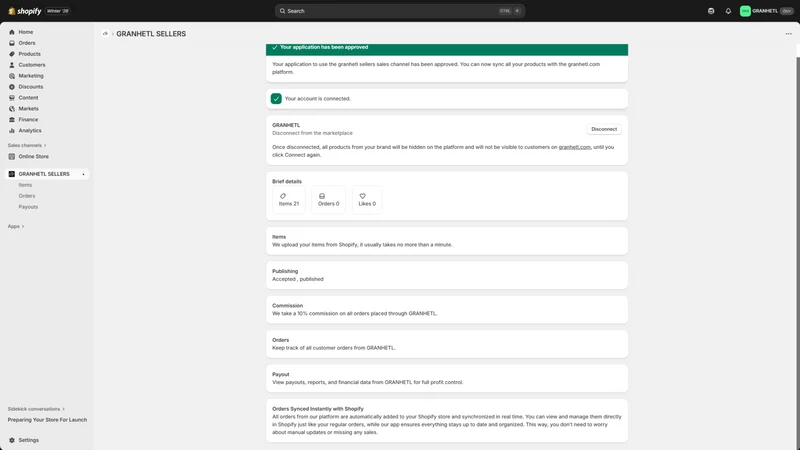
Task: Open Preparing Your Store For Launch conversation
Action: click(x=47, y=420)
